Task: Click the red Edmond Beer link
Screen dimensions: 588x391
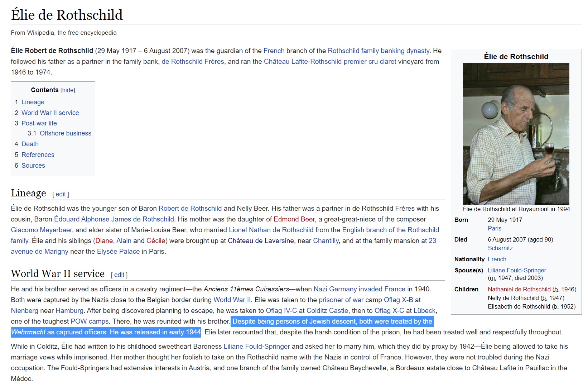Action: (x=294, y=219)
